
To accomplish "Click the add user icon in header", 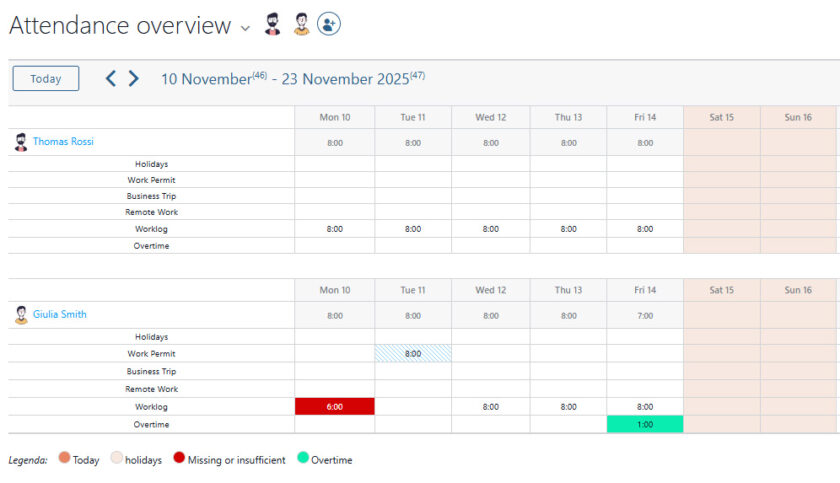I will point(329,25).
